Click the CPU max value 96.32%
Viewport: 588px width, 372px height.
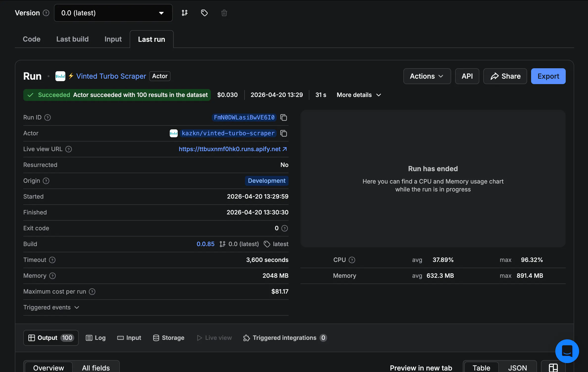(532, 260)
